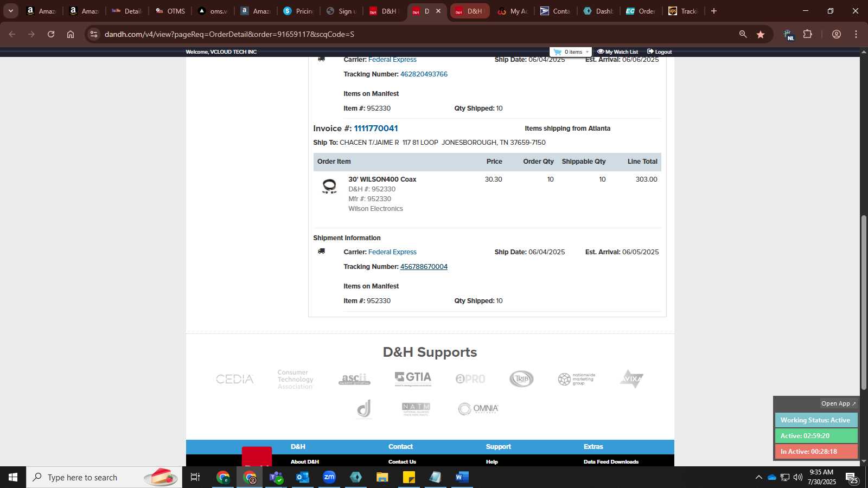Open the volume control in system tray
The width and height of the screenshot is (868, 488).
tap(798, 477)
